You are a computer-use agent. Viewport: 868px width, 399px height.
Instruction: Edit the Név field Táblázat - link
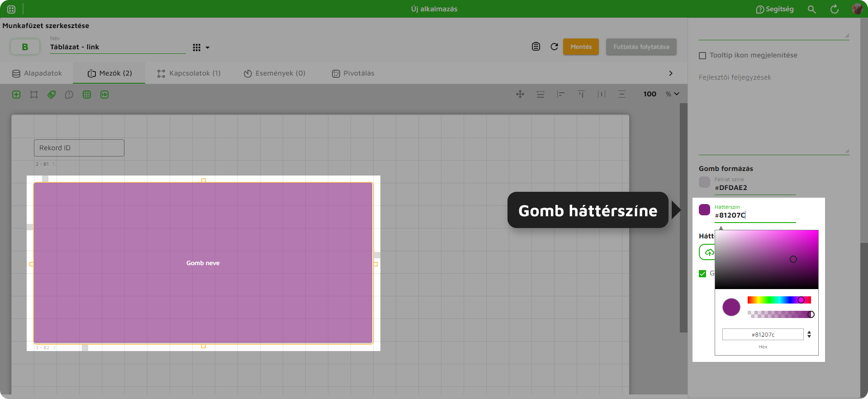tap(118, 47)
